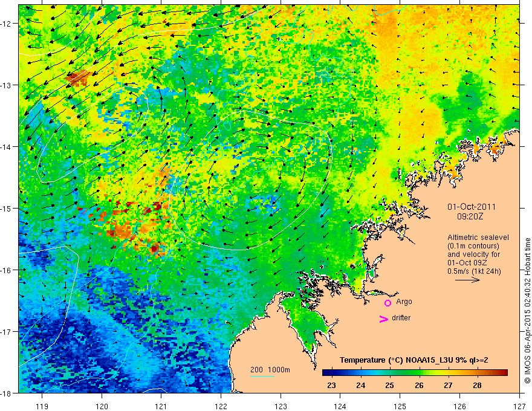Click the dark red end of color bar

pos(504,373)
